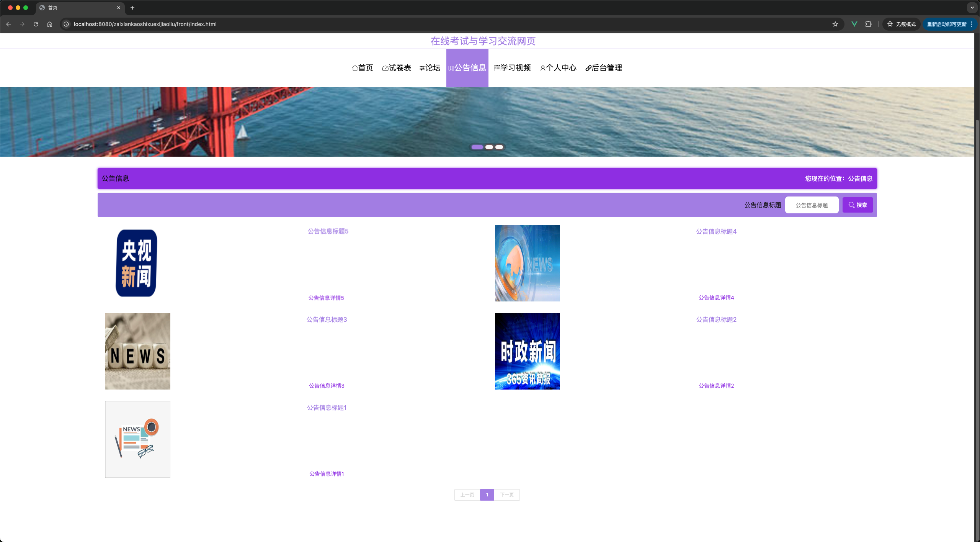Open link 公告信息标题1
Image resolution: width=980 pixels, height=542 pixels.
(x=327, y=408)
